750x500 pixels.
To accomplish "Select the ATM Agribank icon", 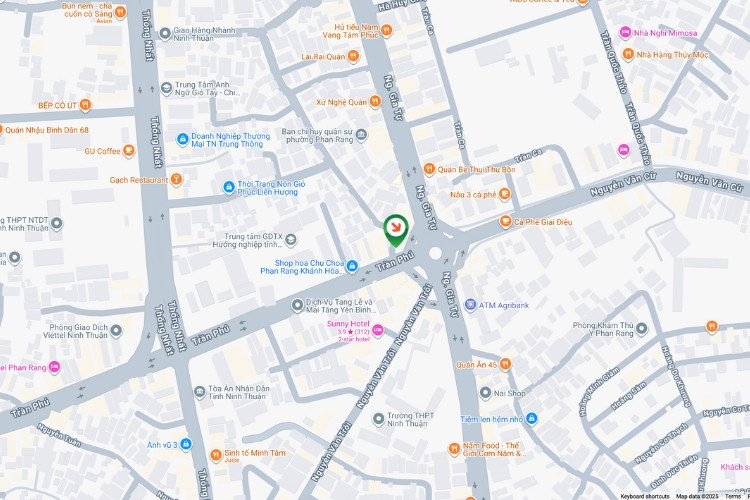I will coord(470,305).
